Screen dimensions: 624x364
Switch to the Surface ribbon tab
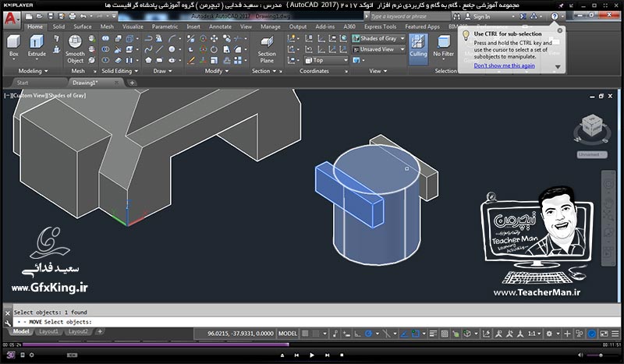pos(83,27)
